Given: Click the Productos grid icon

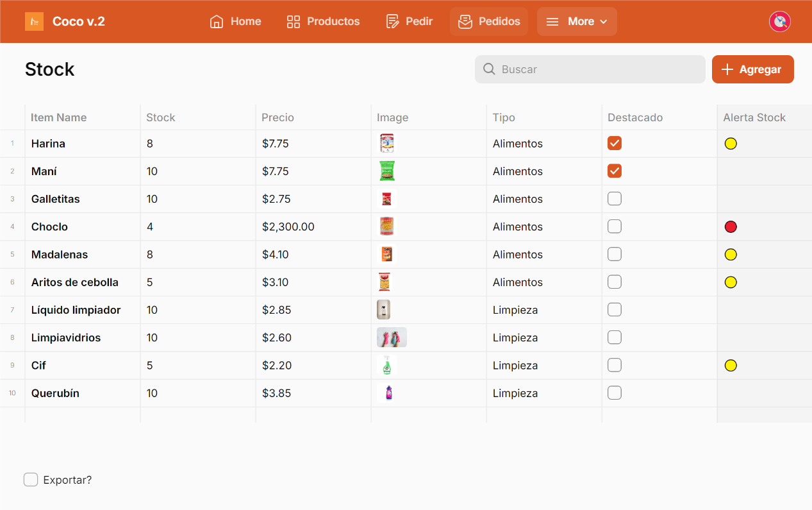Looking at the screenshot, I should coord(294,22).
